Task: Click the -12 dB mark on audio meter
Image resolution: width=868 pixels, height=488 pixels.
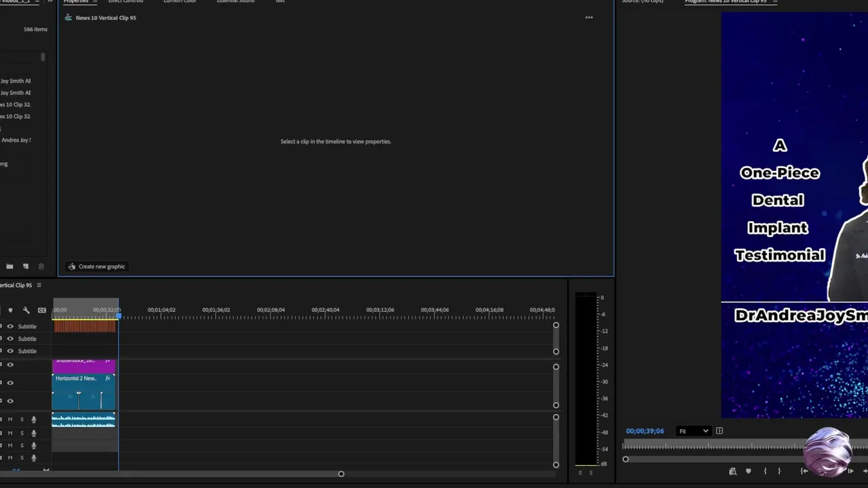Action: click(604, 331)
